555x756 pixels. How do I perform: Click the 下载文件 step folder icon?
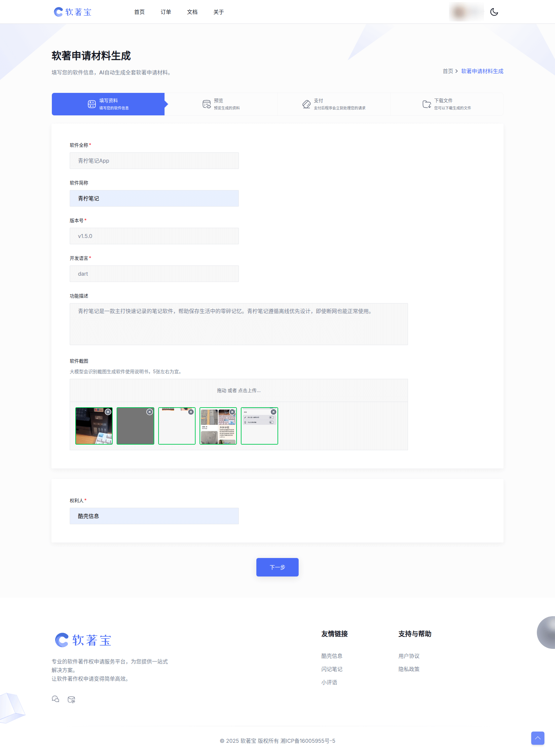coord(426,104)
